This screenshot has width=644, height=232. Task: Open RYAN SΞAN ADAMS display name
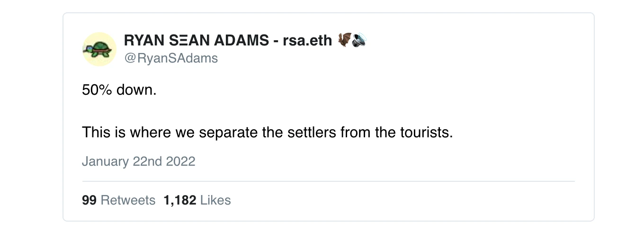click(x=196, y=41)
